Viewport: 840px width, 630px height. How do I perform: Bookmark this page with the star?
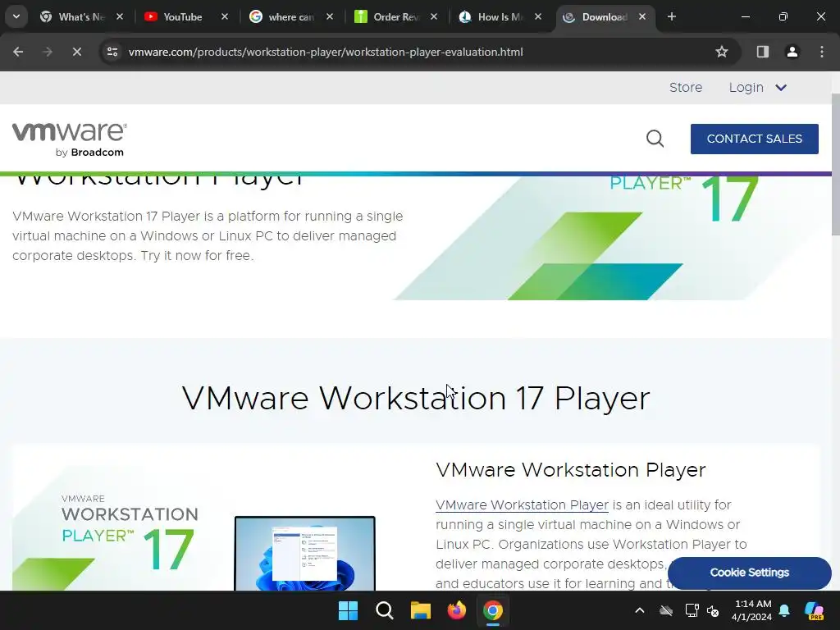(722, 52)
